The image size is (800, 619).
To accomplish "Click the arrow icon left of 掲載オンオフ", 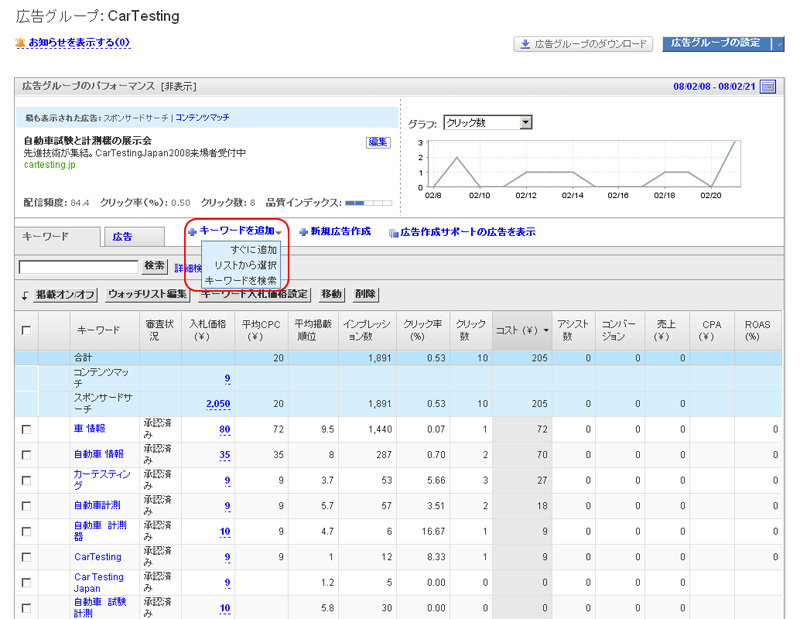I will [25, 295].
